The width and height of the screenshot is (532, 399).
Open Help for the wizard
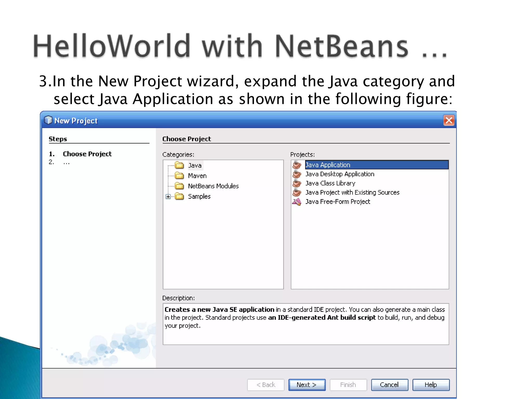pyautogui.click(x=431, y=385)
